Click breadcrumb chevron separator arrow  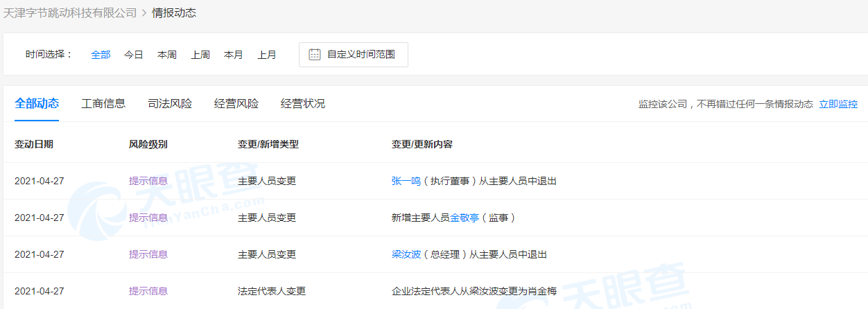[x=144, y=12]
